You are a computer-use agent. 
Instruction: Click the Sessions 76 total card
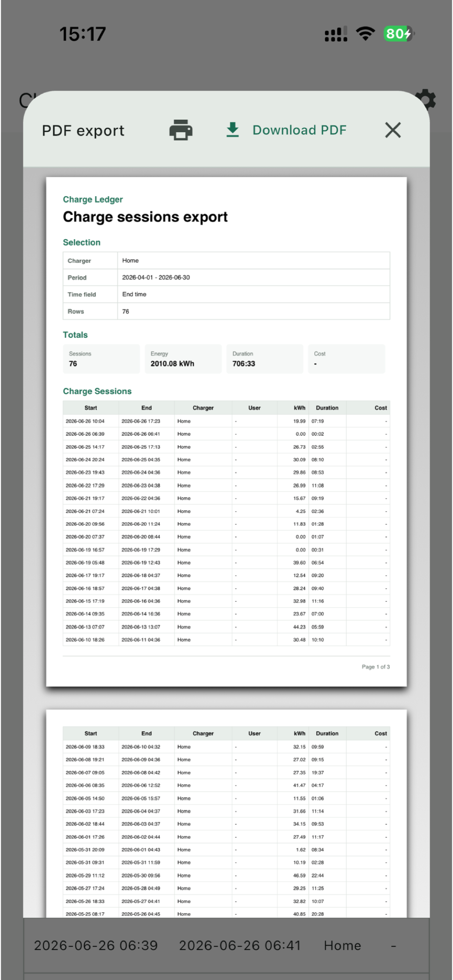[101, 359]
